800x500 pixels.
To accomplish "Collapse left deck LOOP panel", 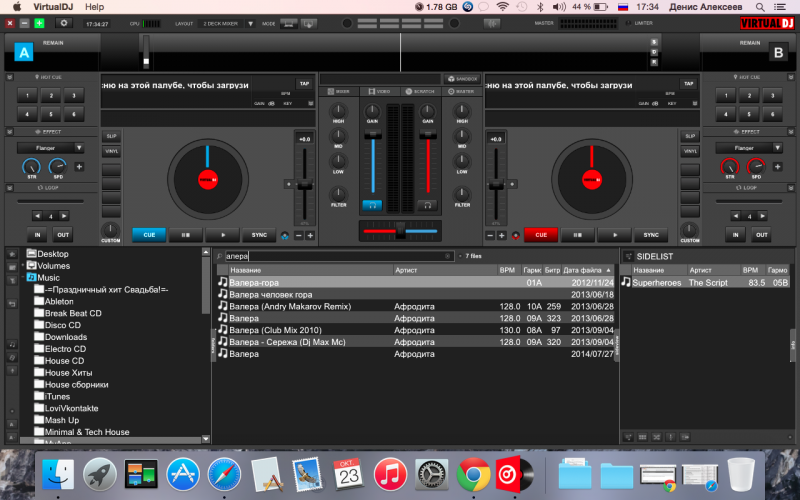I will click(x=10, y=188).
